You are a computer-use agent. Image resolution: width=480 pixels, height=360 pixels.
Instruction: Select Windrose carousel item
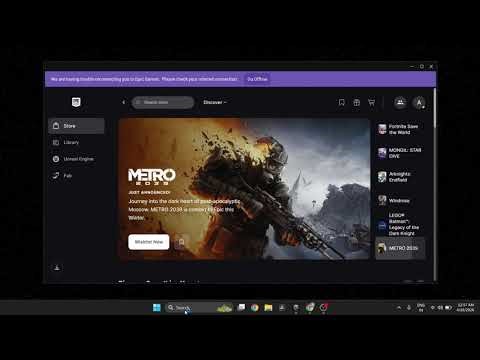pos(400,201)
